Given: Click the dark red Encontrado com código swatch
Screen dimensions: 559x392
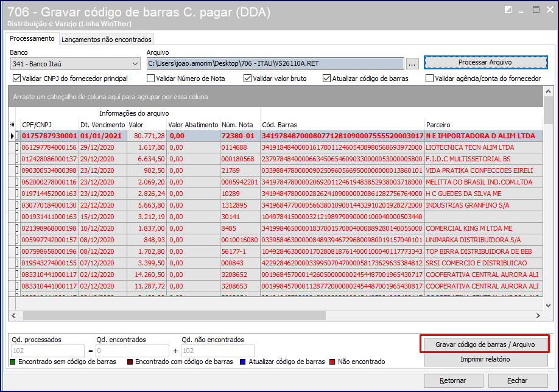Looking at the screenshot, I should [x=130, y=362].
